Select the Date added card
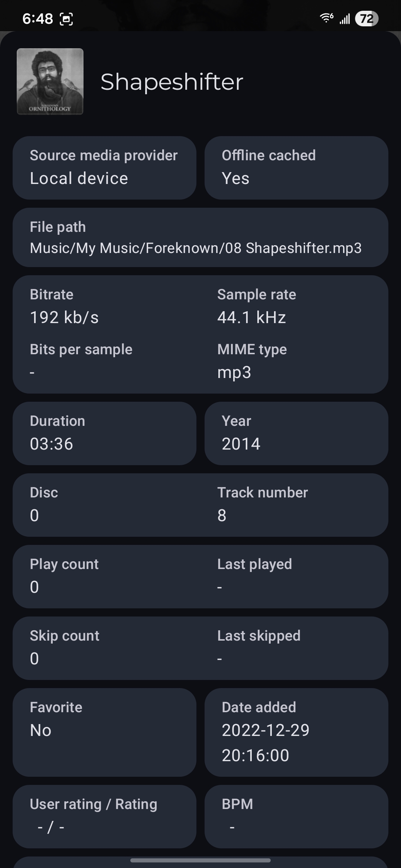The height and width of the screenshot is (868, 401). [x=296, y=732]
